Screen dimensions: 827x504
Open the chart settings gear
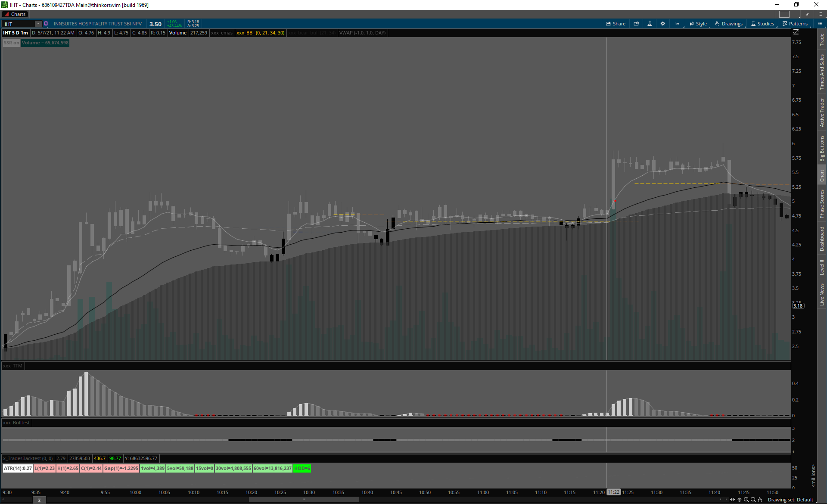[663, 24]
